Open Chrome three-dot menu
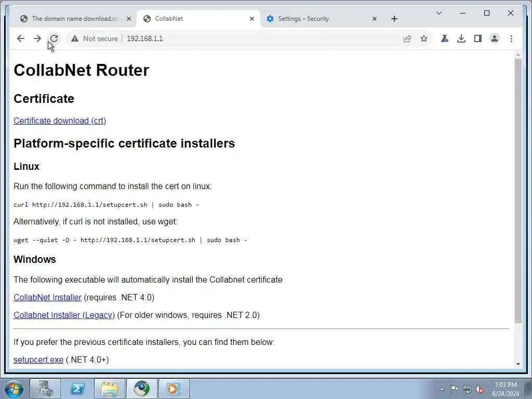 coord(511,38)
